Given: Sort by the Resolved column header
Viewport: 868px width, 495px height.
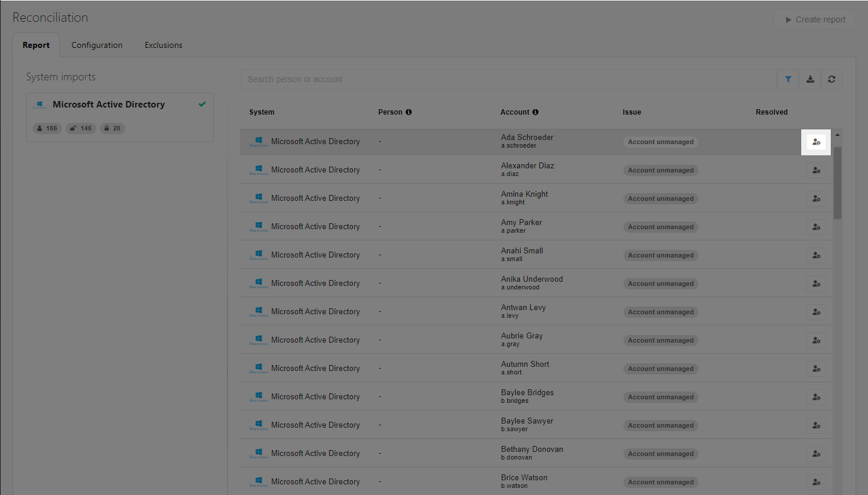Looking at the screenshot, I should (772, 112).
